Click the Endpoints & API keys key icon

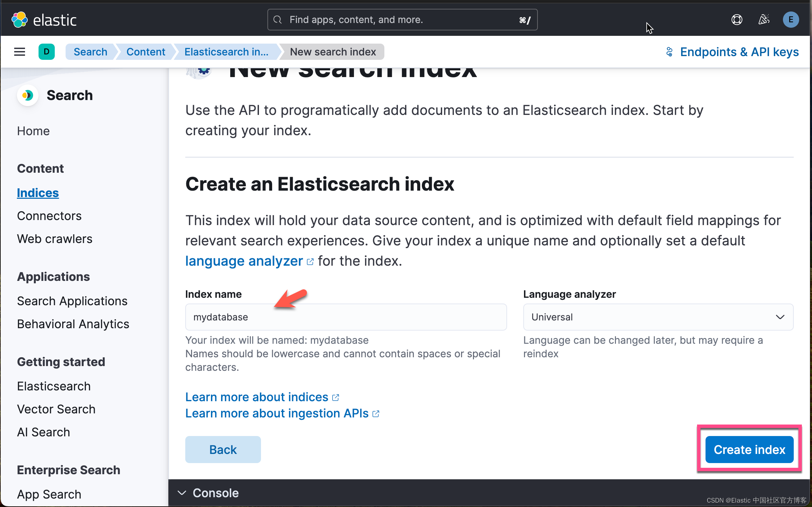click(x=670, y=52)
